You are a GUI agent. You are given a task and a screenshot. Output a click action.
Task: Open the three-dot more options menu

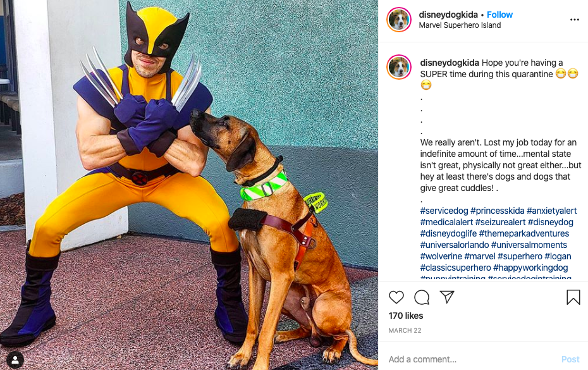click(x=575, y=20)
